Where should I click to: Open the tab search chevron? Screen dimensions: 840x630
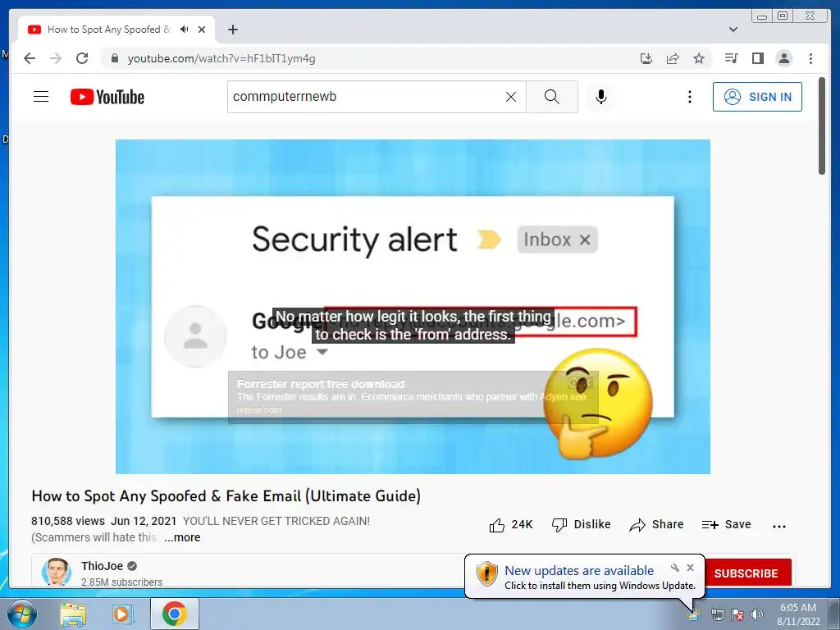tap(733, 30)
